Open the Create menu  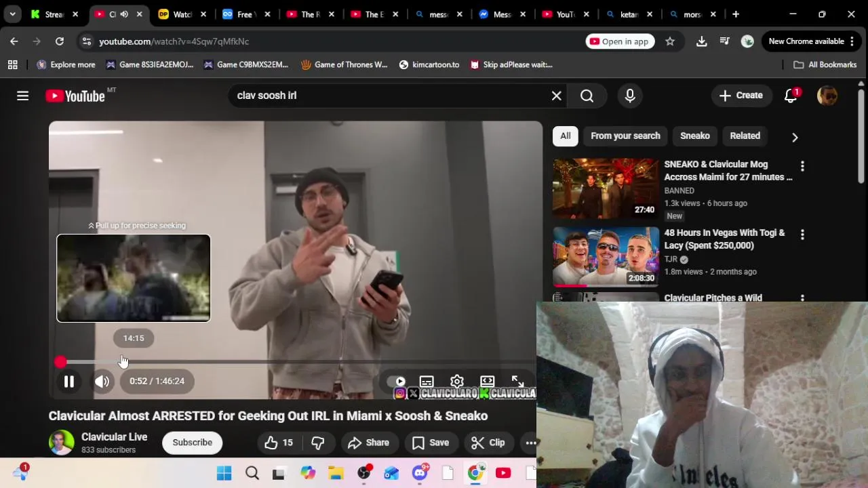741,96
